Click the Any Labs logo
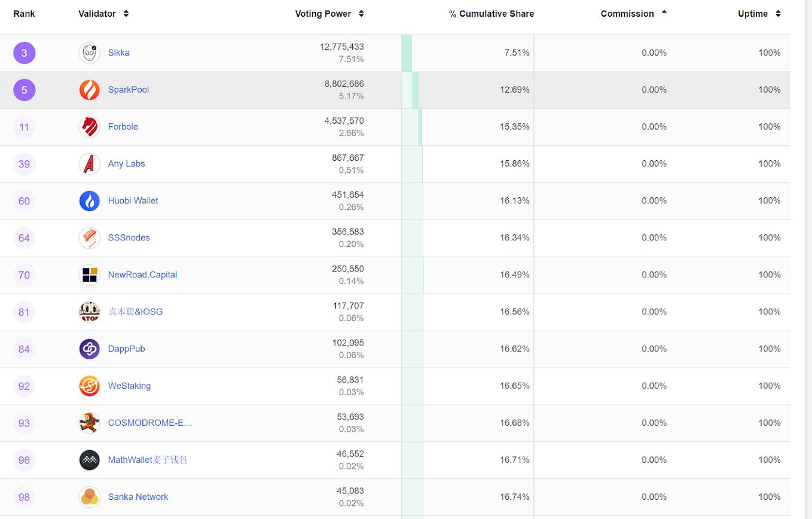The image size is (812, 519). coord(89,164)
